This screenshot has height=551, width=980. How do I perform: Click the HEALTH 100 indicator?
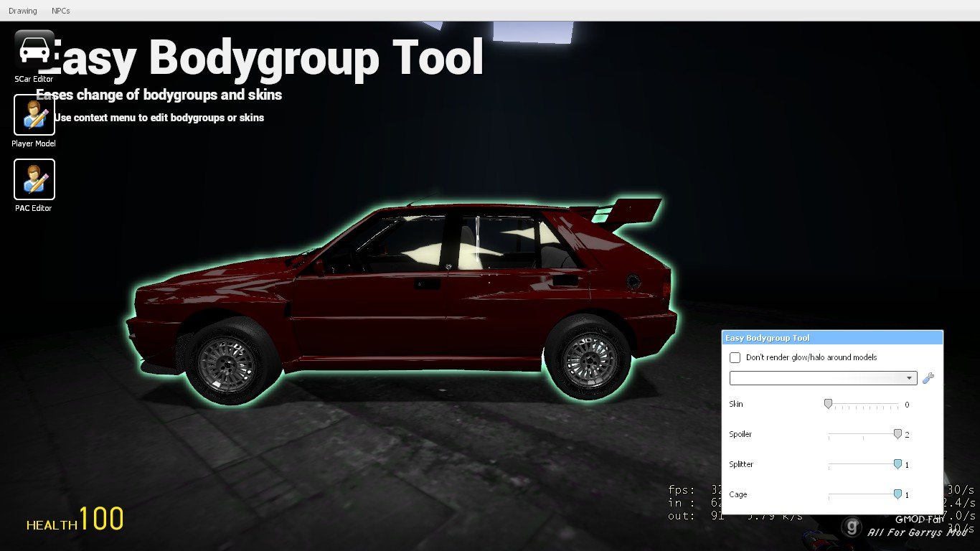(x=75, y=519)
